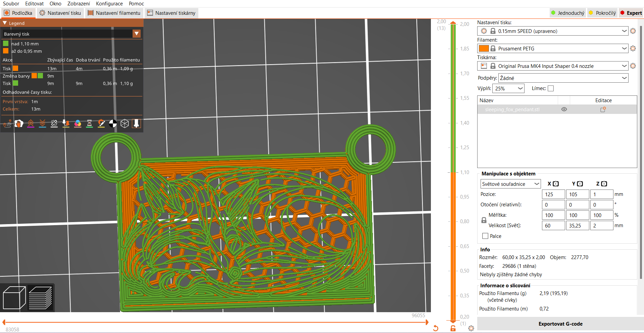Hide sleeping_fox_pendant.stl with the eye icon
This screenshot has height=333, width=644.
564,110
